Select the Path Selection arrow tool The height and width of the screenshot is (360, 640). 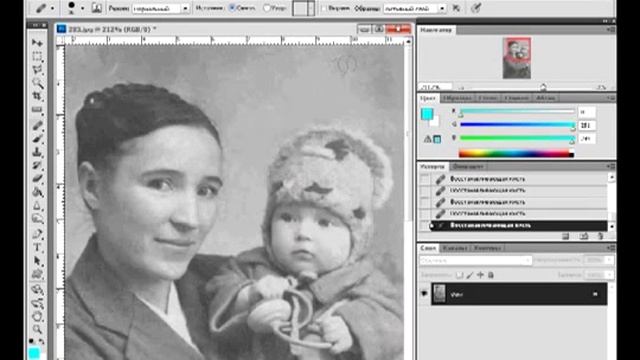(x=37, y=261)
